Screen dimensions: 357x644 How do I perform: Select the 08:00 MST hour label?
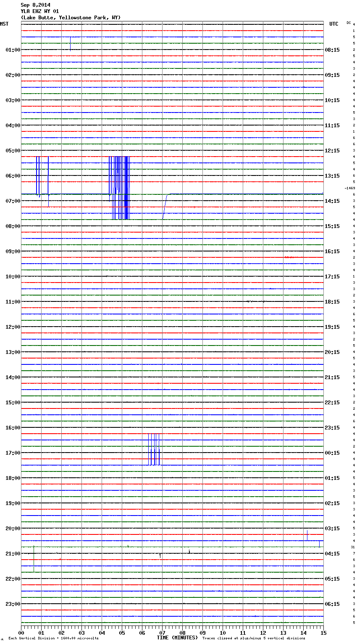[13, 226]
